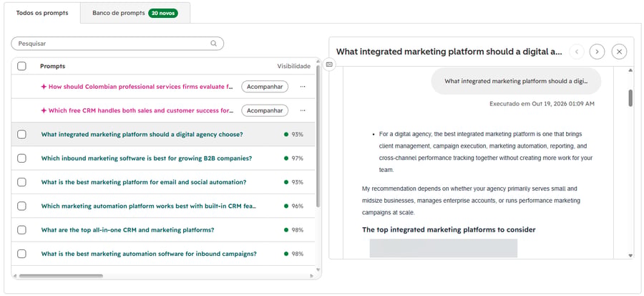Open suggested free CRM sales prompt
Image resolution: width=644 pixels, height=296 pixels.
[x=141, y=110]
